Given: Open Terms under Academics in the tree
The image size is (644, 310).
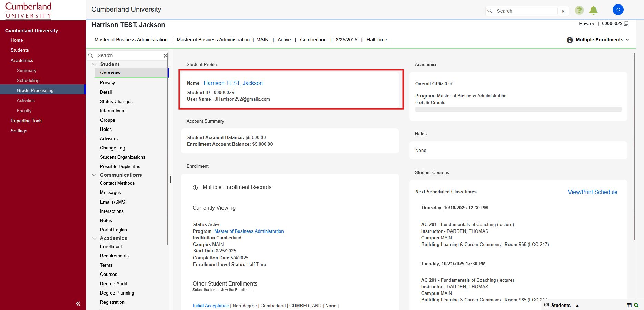Looking at the screenshot, I should coord(106,265).
